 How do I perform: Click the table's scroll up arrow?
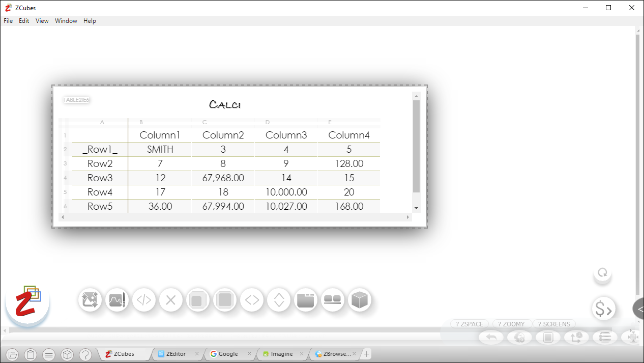click(x=416, y=96)
